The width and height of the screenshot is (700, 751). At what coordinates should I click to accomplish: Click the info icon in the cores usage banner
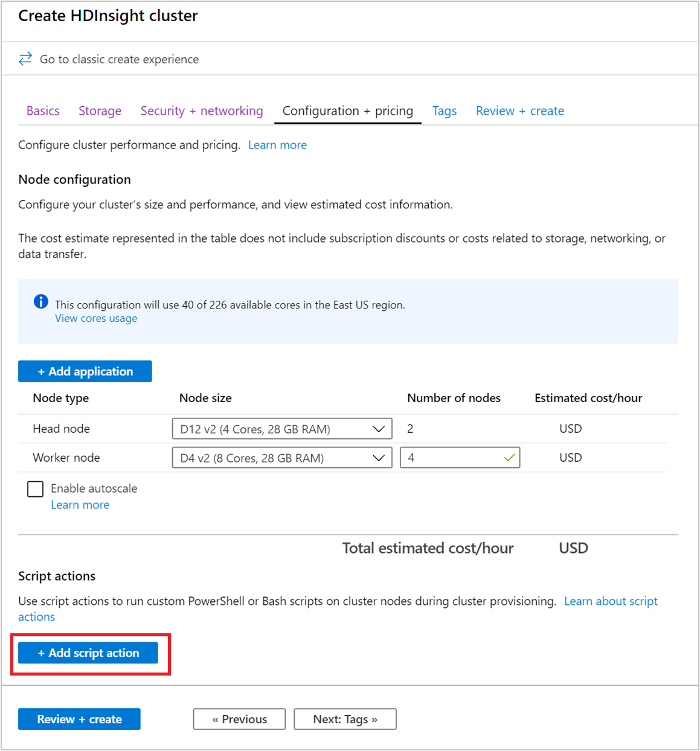40,301
